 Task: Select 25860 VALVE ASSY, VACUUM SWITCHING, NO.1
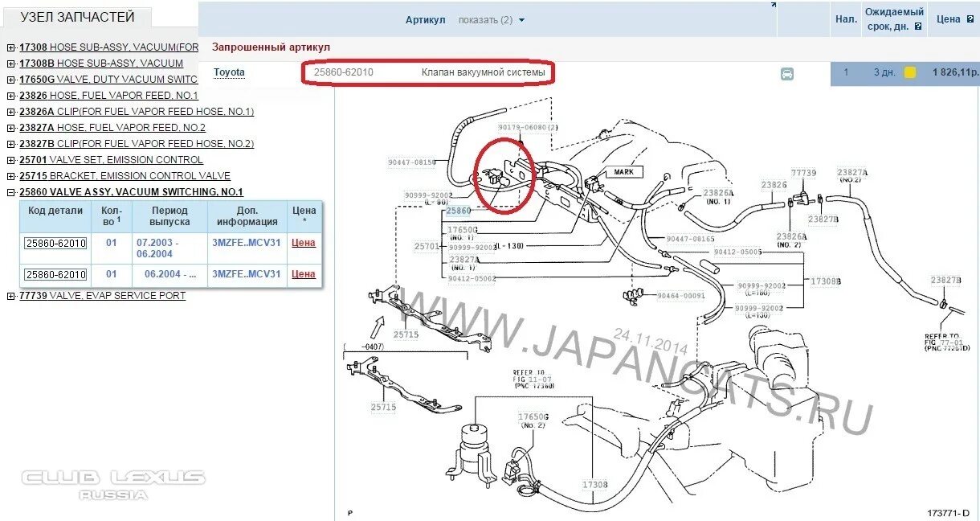[x=131, y=192]
